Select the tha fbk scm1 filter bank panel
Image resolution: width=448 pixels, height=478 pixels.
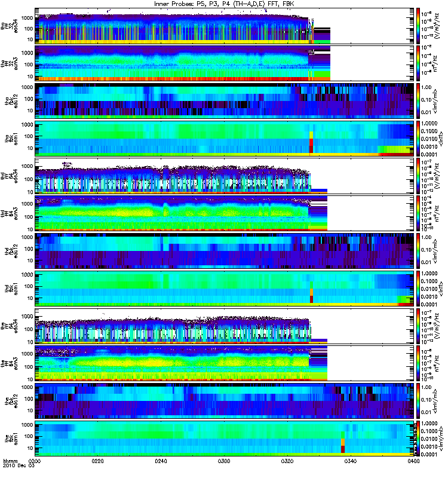(225, 139)
